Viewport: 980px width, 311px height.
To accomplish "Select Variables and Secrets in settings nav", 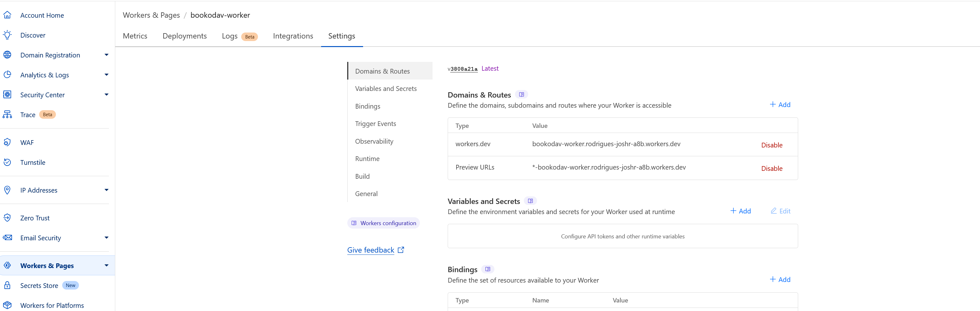I will click(x=386, y=88).
